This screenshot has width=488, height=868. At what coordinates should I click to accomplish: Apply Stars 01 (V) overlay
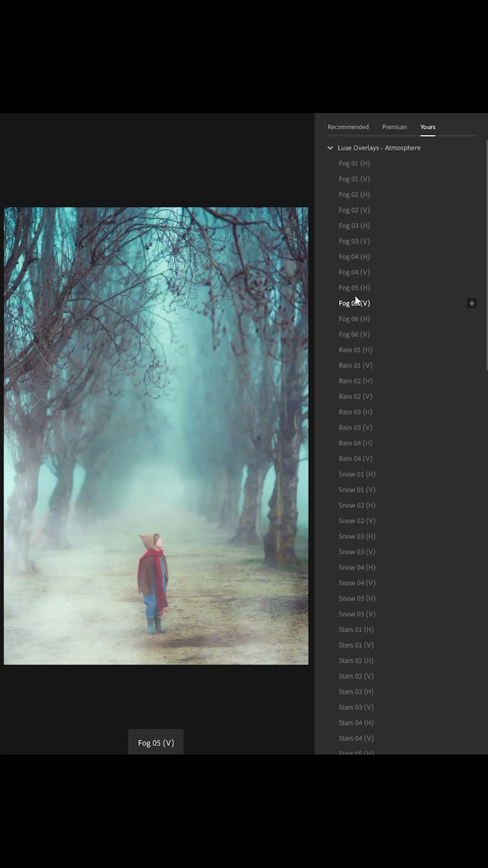tap(356, 645)
